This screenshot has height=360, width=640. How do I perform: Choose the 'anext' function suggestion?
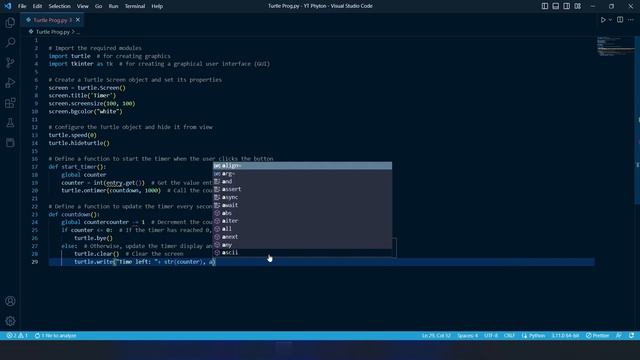(302, 237)
